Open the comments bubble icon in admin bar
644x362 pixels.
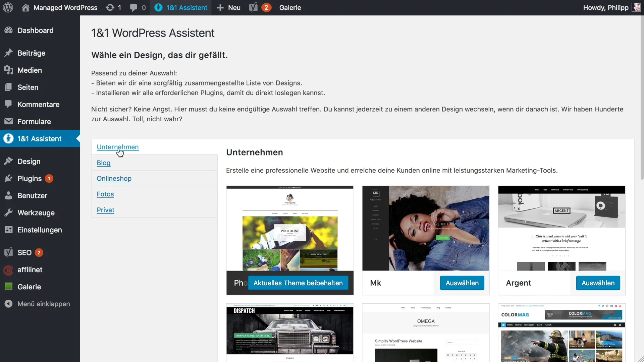click(133, 7)
